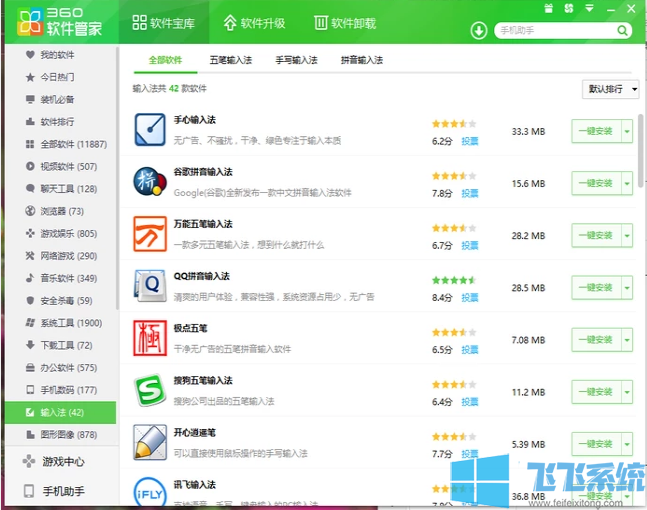
Task: Open the download manager arrow icon
Action: [479, 31]
